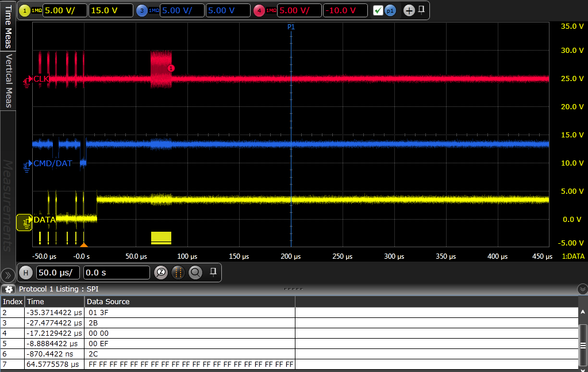Edit channel 3 scale 5.00 V/ field
Screen dimensions: 588x372
click(182, 10)
